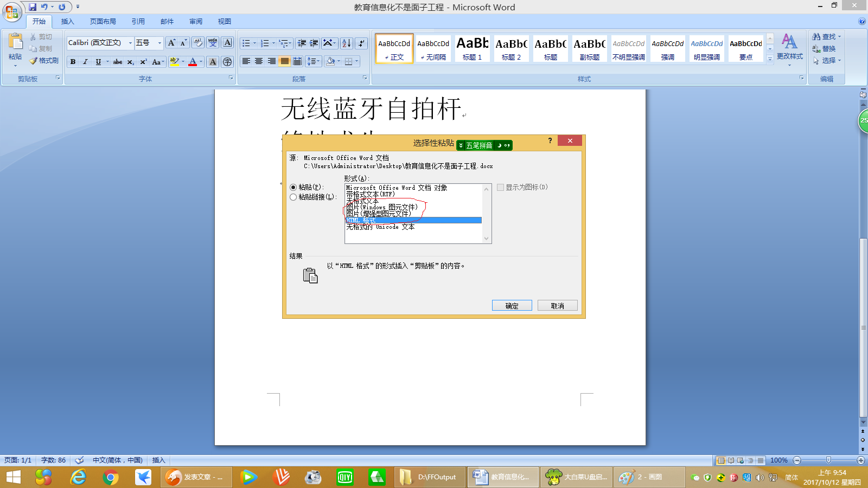Screen dimensions: 868x488
Task: Open the font name dropdown
Action: (x=130, y=43)
